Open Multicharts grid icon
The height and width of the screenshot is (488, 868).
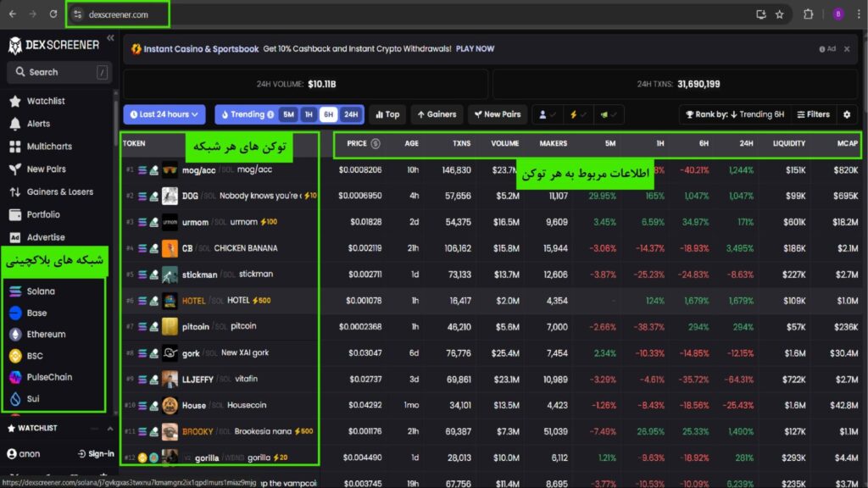(15, 147)
